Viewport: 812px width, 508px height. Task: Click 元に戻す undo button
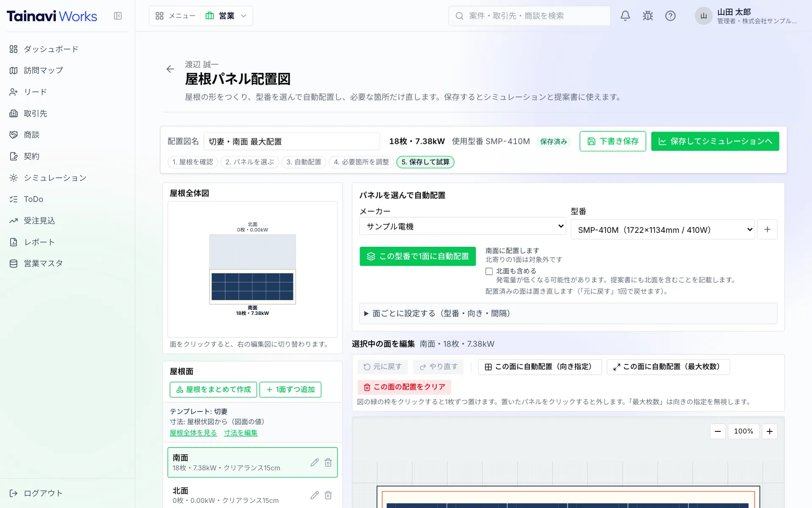(383, 367)
